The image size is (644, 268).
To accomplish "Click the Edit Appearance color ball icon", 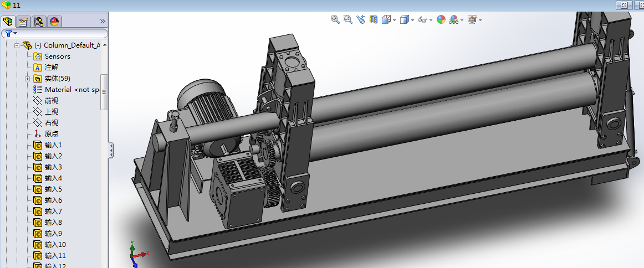I will pos(441,19).
